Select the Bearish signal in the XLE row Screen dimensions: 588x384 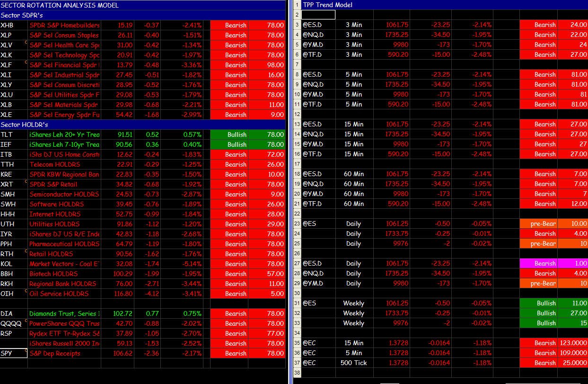point(229,115)
